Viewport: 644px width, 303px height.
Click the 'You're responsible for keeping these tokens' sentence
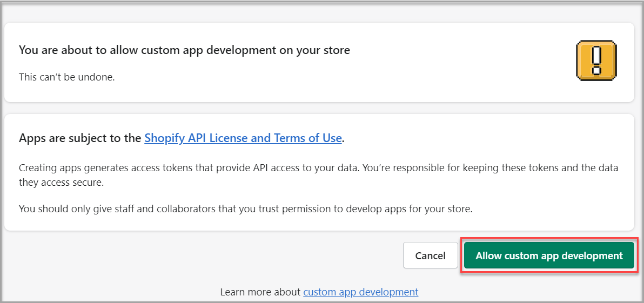pos(486,168)
